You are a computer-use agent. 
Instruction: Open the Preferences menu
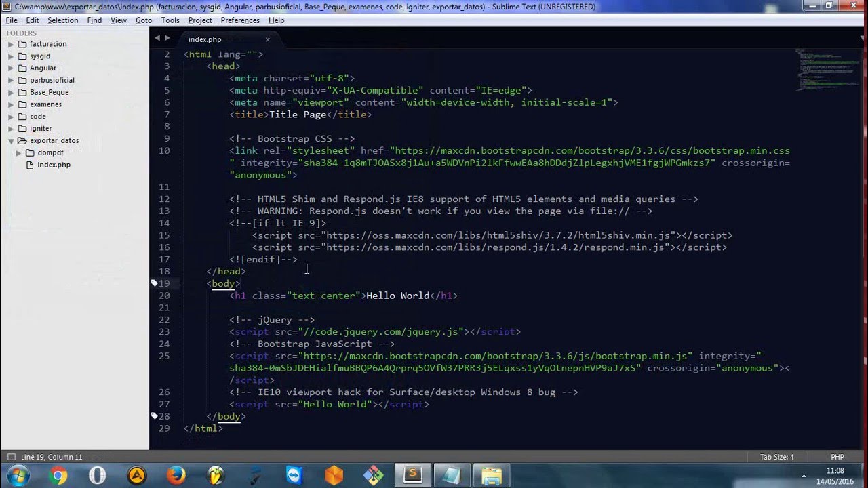point(240,20)
